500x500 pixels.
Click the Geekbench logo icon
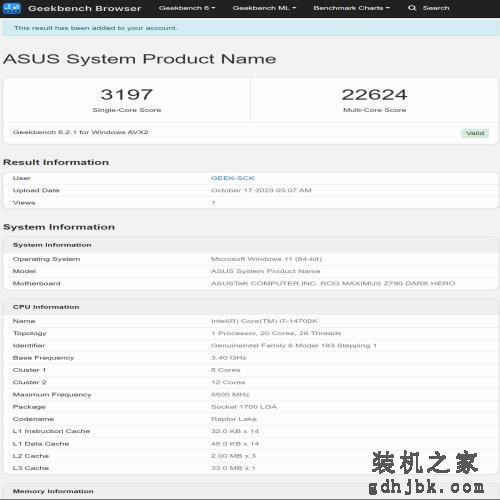(x=12, y=8)
